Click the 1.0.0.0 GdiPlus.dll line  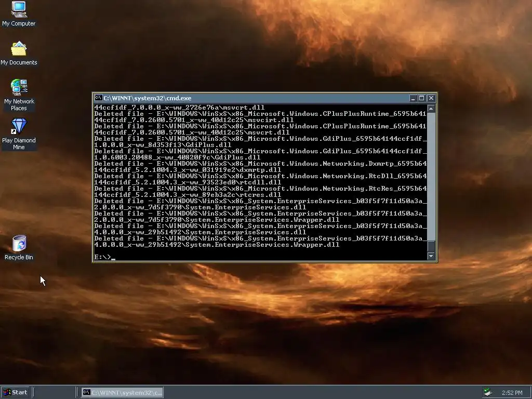tap(163, 145)
